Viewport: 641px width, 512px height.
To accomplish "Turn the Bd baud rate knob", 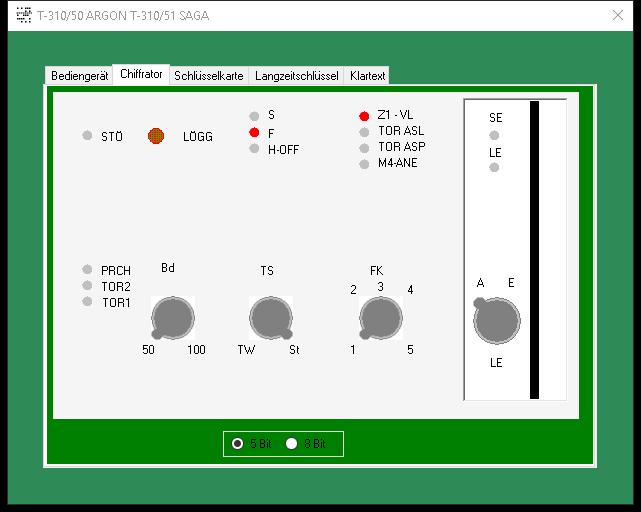I will [x=172, y=318].
